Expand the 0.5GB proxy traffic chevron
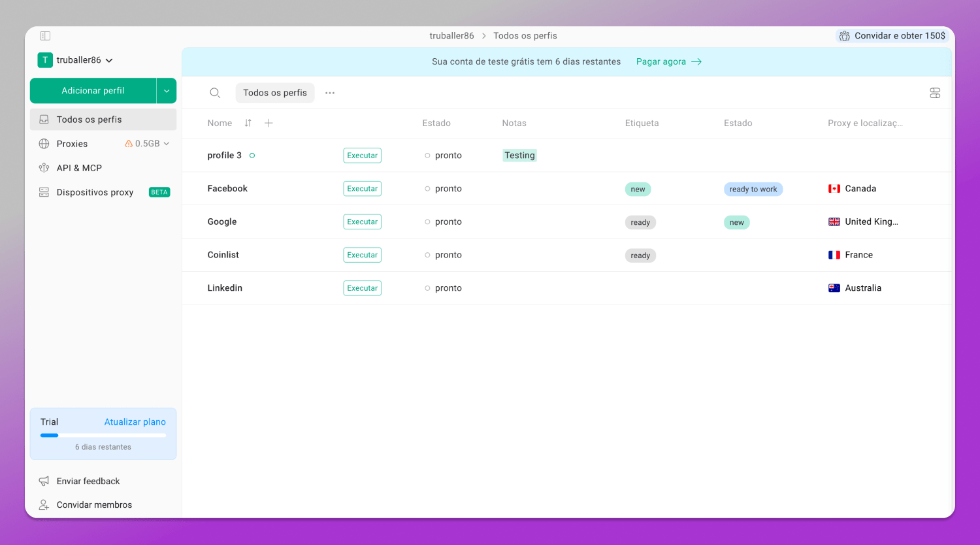 (167, 144)
